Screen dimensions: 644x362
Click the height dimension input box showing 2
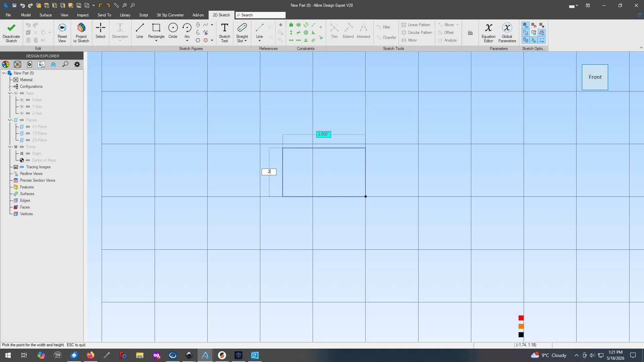269,172
